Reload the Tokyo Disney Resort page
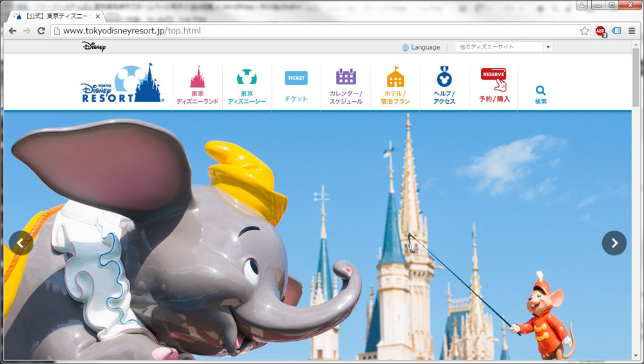644x364 pixels. pos(41,31)
